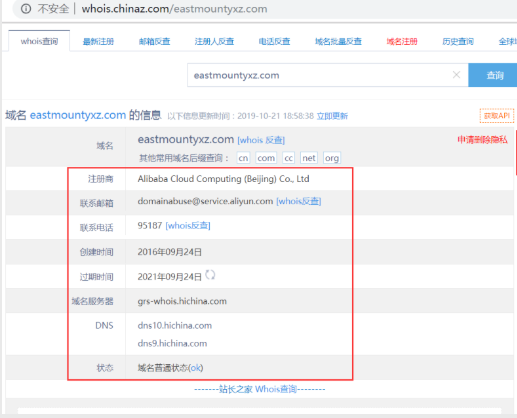Open the whois查询 tab
Screen dimensions: 517x418
[39, 41]
